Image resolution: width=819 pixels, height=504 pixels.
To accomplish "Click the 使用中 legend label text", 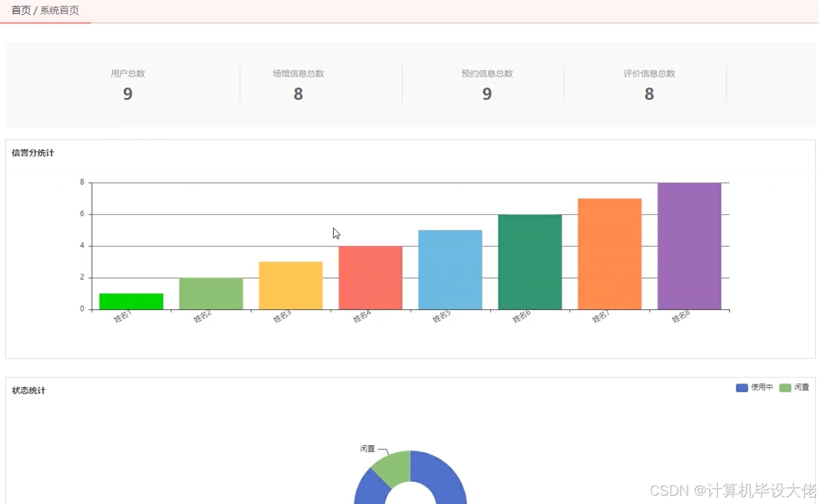I will (762, 388).
